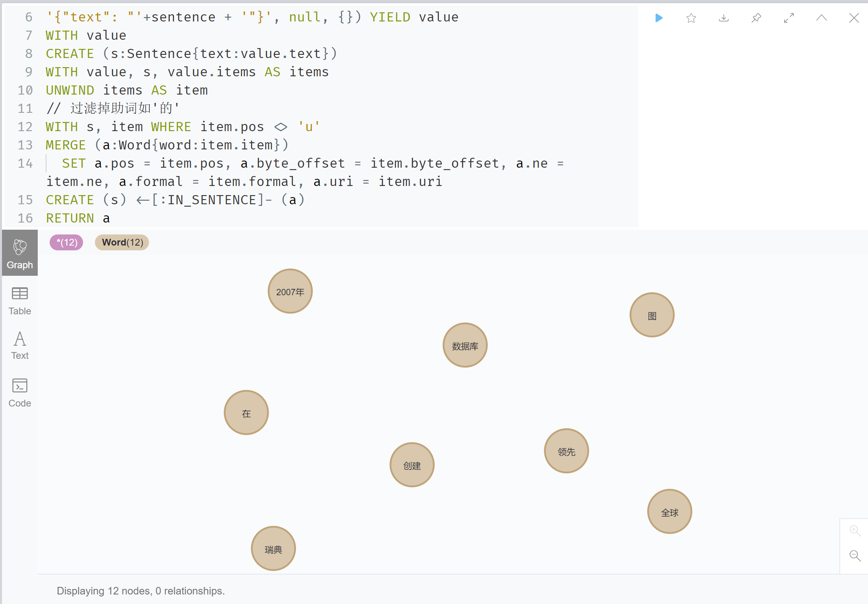Download the query result

724,18
